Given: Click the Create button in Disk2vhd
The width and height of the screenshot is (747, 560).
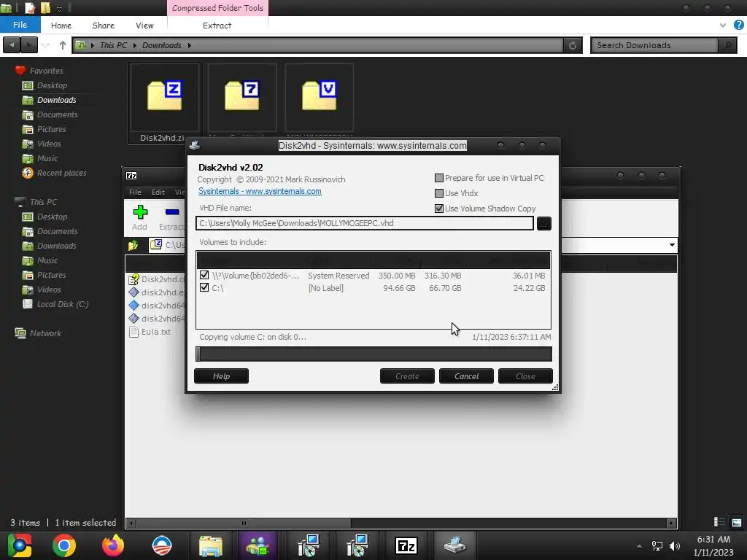Looking at the screenshot, I should pyautogui.click(x=407, y=376).
